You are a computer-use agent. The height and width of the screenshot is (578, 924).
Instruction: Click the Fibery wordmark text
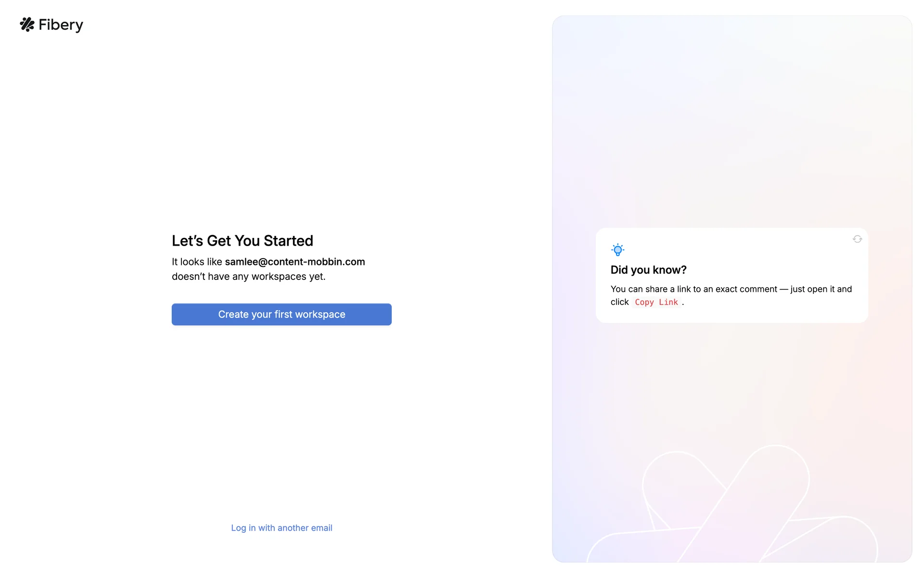pos(61,25)
